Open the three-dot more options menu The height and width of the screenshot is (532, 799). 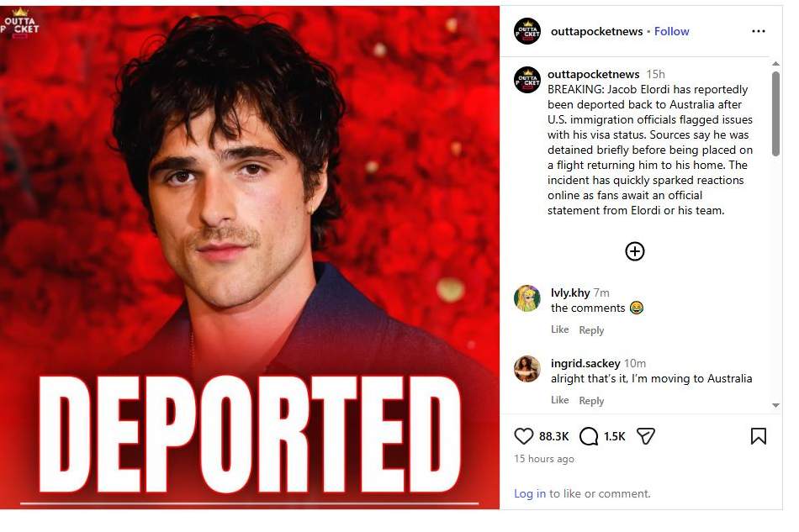(x=758, y=31)
